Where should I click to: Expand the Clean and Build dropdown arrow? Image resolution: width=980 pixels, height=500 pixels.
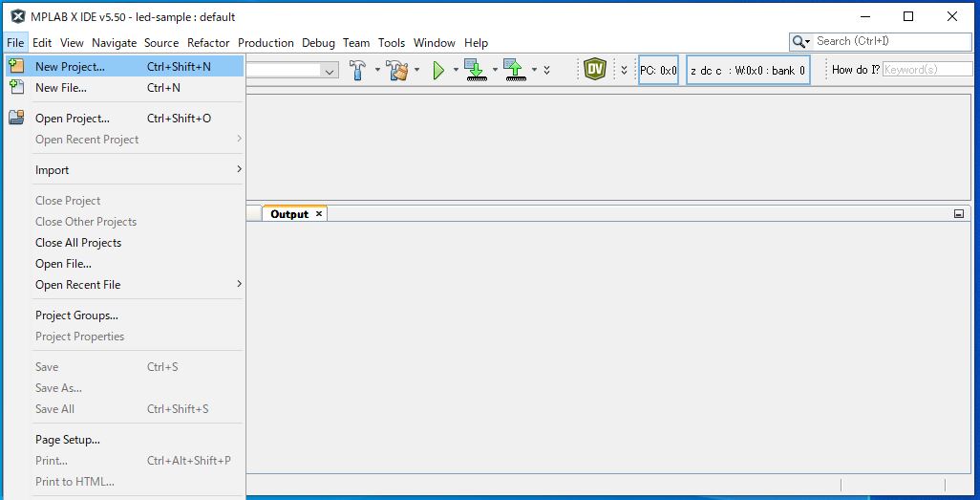pyautogui.click(x=416, y=70)
